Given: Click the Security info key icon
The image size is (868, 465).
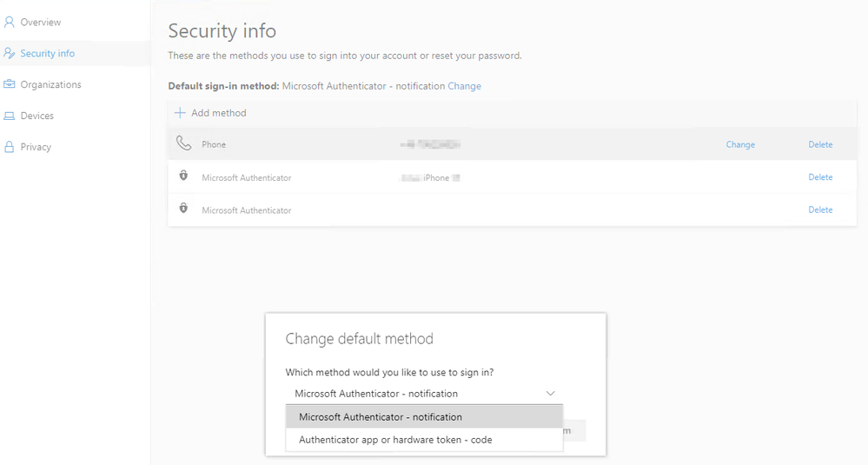Looking at the screenshot, I should coord(10,53).
